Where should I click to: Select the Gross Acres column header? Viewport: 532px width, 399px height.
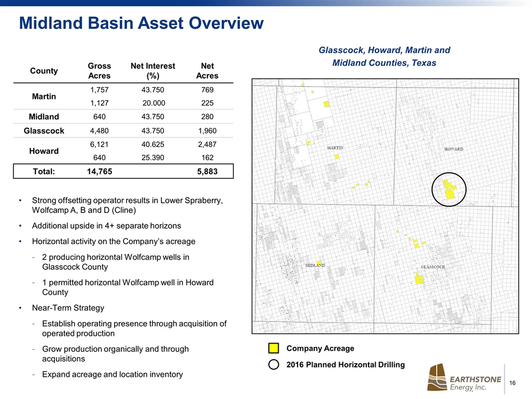click(x=99, y=70)
